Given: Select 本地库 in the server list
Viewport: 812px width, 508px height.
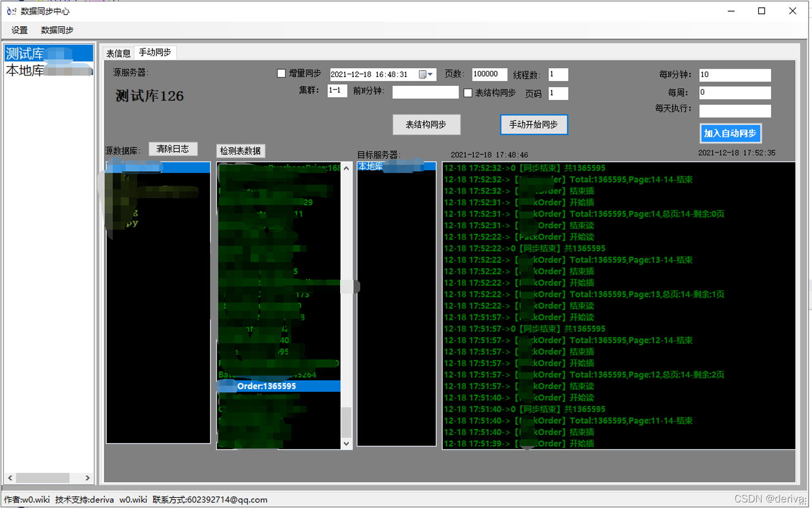Looking at the screenshot, I should [49, 70].
